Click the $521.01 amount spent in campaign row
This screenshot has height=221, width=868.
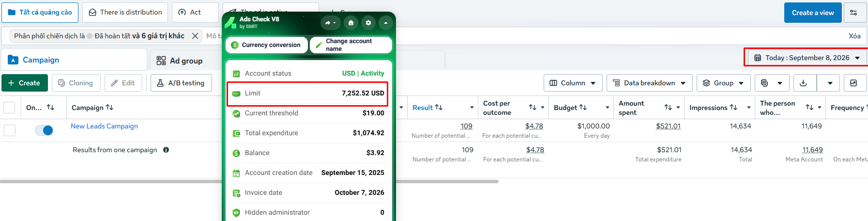[668, 126]
